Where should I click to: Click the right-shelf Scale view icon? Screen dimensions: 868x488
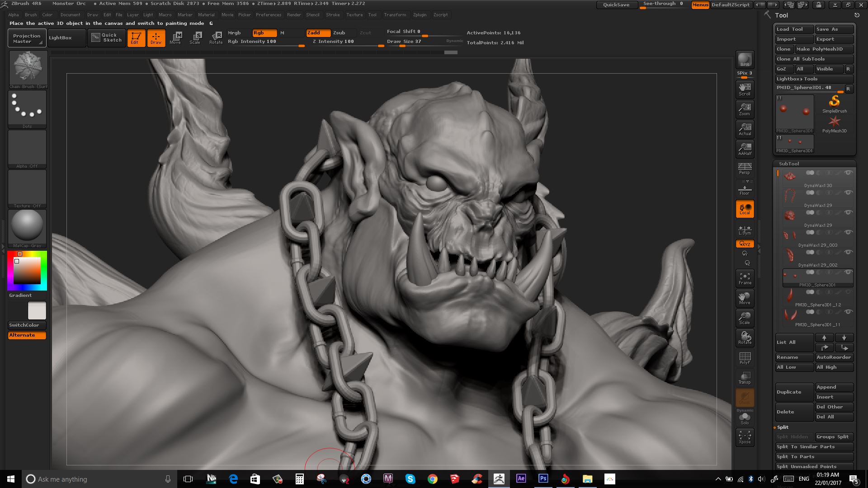coord(745,318)
